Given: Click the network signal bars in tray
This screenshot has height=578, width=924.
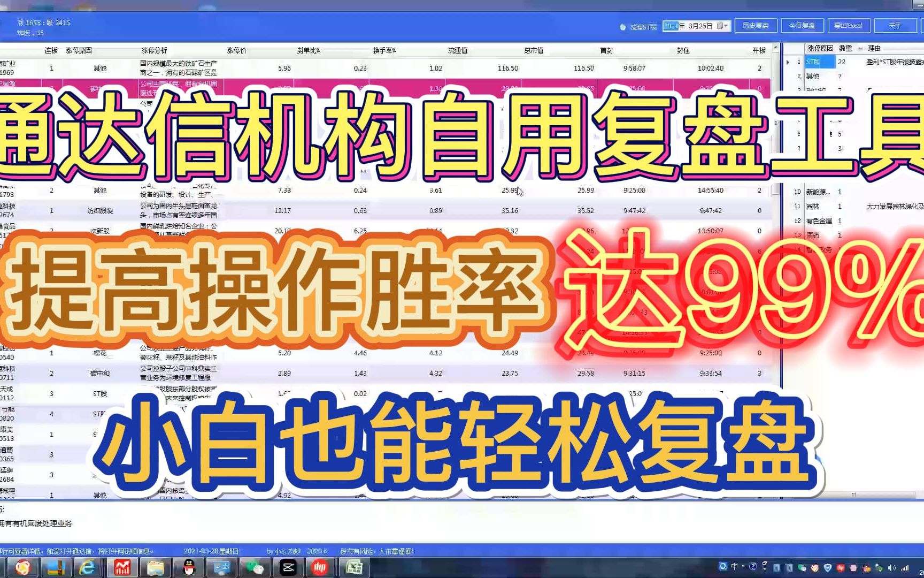Looking at the screenshot, I should pyautogui.click(x=905, y=568).
